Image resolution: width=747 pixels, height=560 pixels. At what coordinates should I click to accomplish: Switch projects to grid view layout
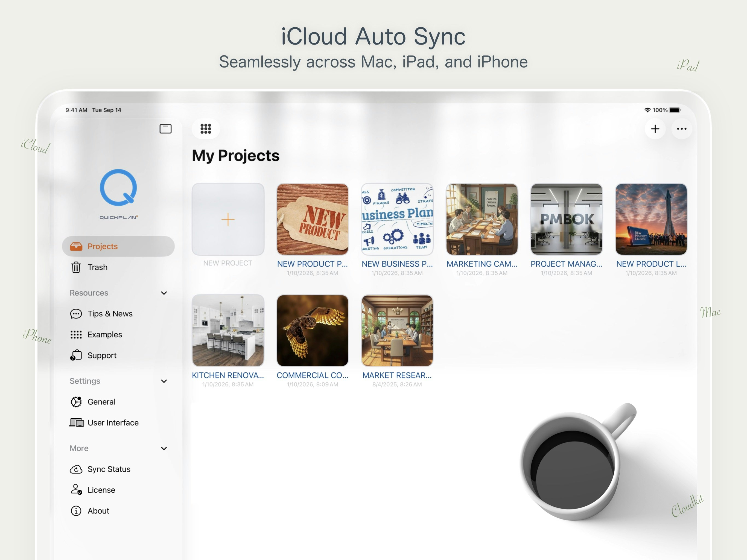pyautogui.click(x=206, y=129)
